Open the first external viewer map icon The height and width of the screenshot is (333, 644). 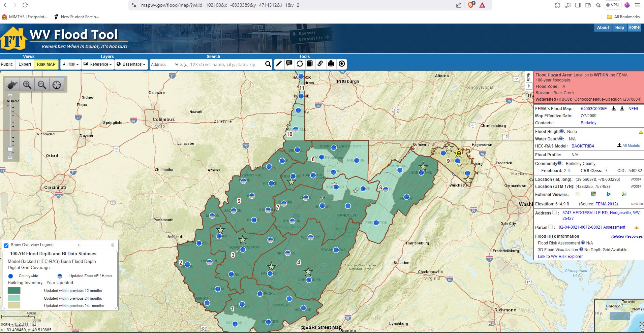pos(578,194)
